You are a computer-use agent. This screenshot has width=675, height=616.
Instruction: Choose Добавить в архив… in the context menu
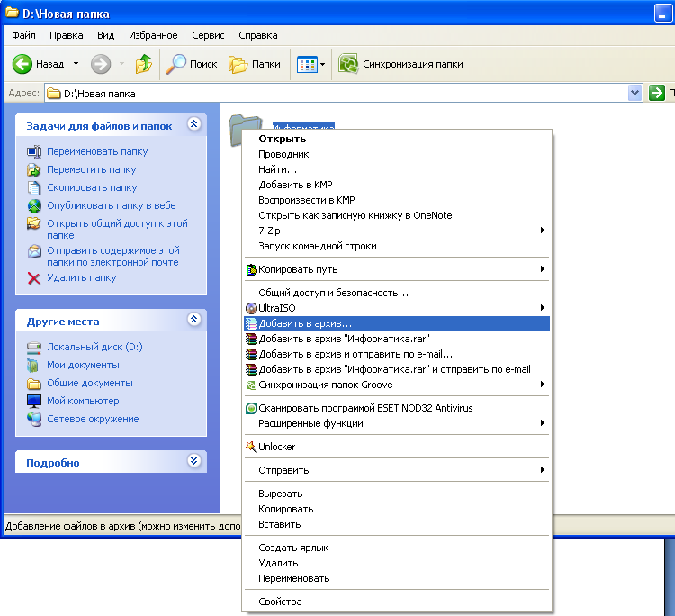397,324
